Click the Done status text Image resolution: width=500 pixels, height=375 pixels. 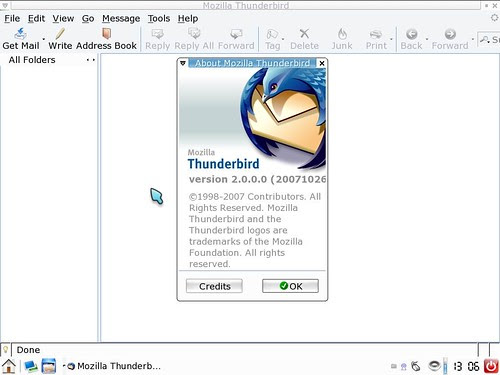point(28,350)
